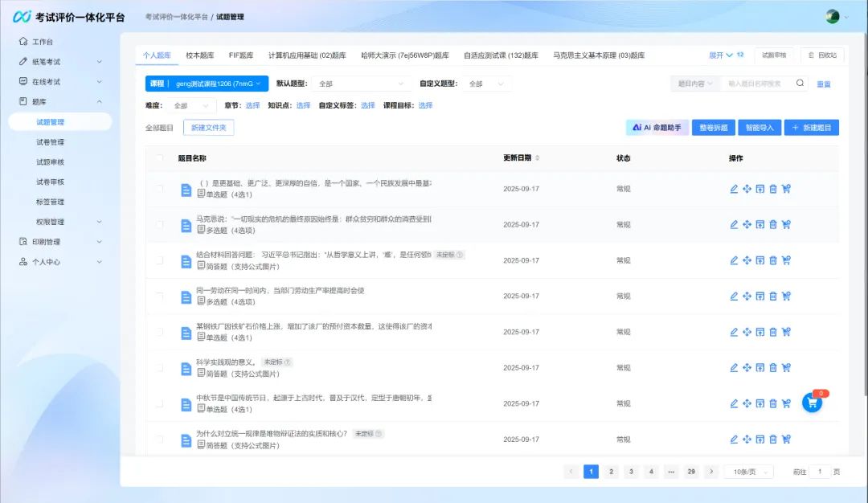
Task: Edit the 为什么对立统一规律 question with pencil icon
Action: [734, 440]
